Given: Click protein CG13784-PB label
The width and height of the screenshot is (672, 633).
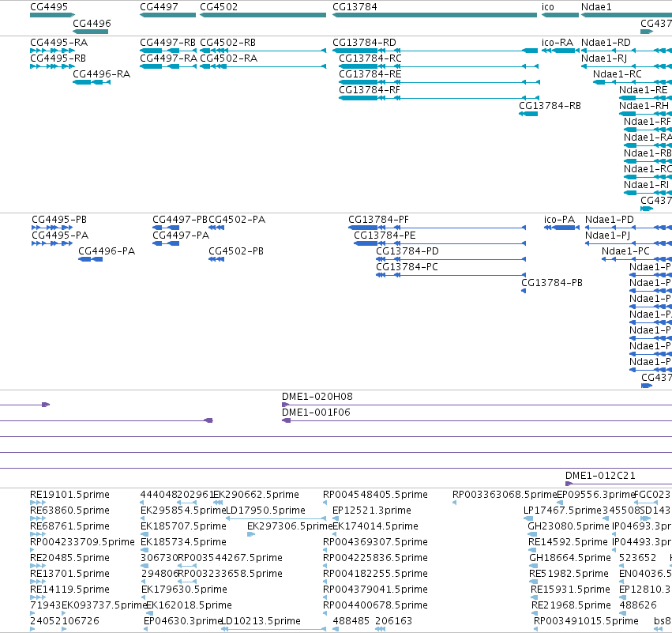Looking at the screenshot, I should click(552, 283).
